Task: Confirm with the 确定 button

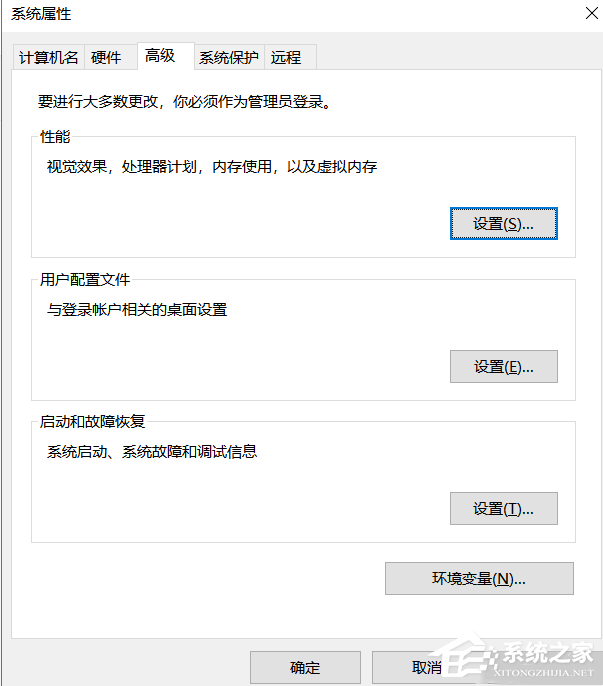Action: tap(304, 668)
